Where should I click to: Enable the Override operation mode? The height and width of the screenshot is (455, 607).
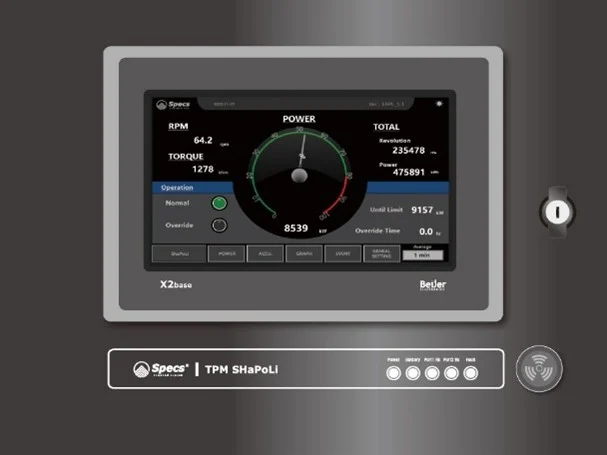click(x=219, y=225)
